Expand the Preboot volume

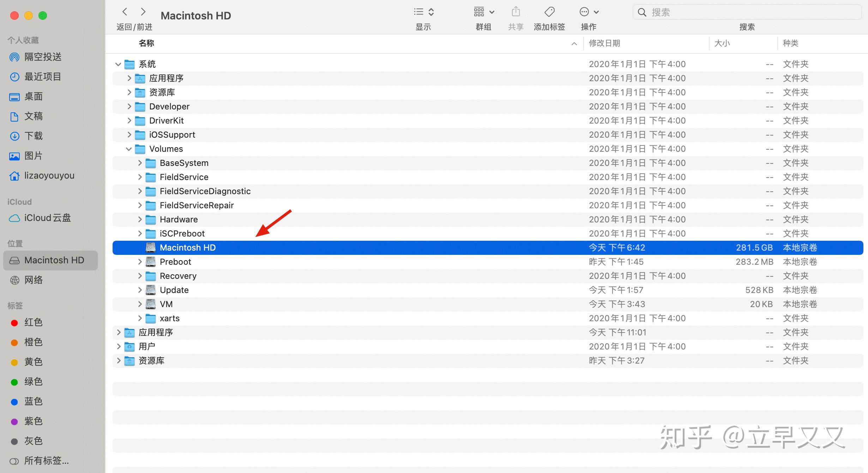coord(140,262)
